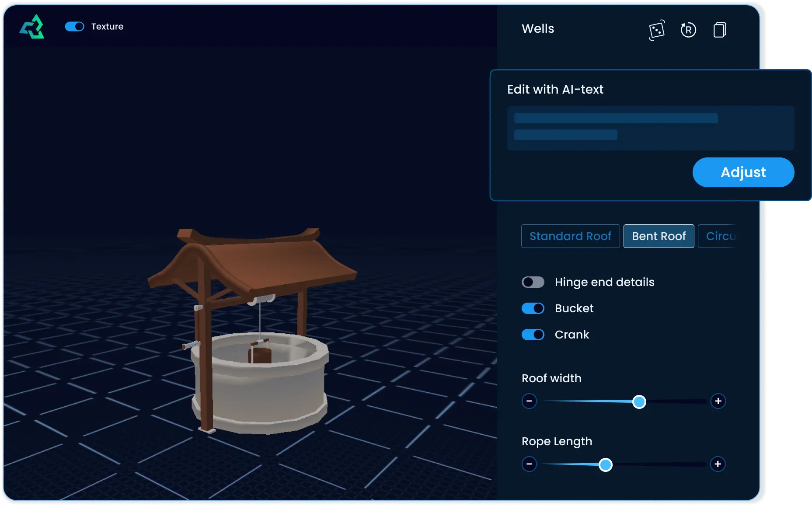Disable the Crank toggle
Screen dimensions: 812x506
(x=533, y=335)
